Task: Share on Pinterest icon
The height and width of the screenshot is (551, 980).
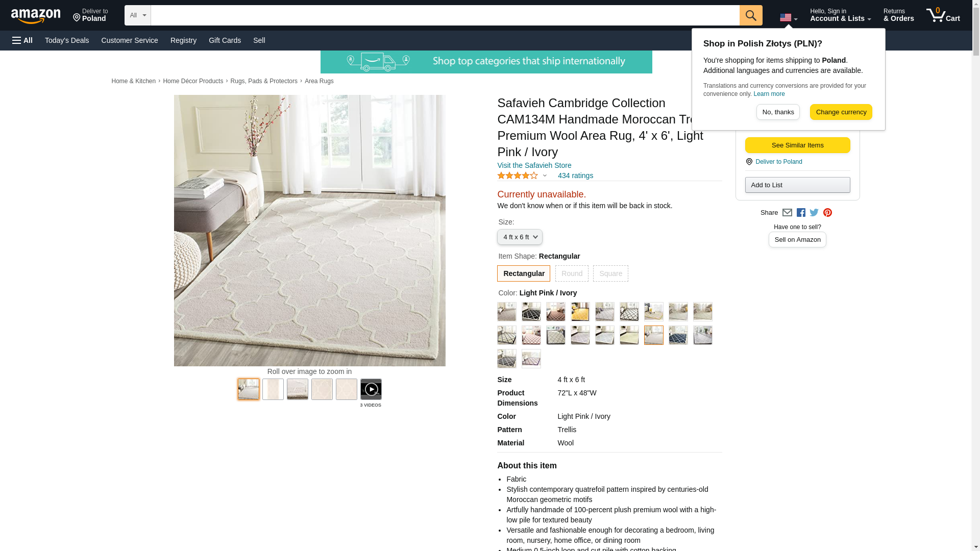Action: click(827, 213)
